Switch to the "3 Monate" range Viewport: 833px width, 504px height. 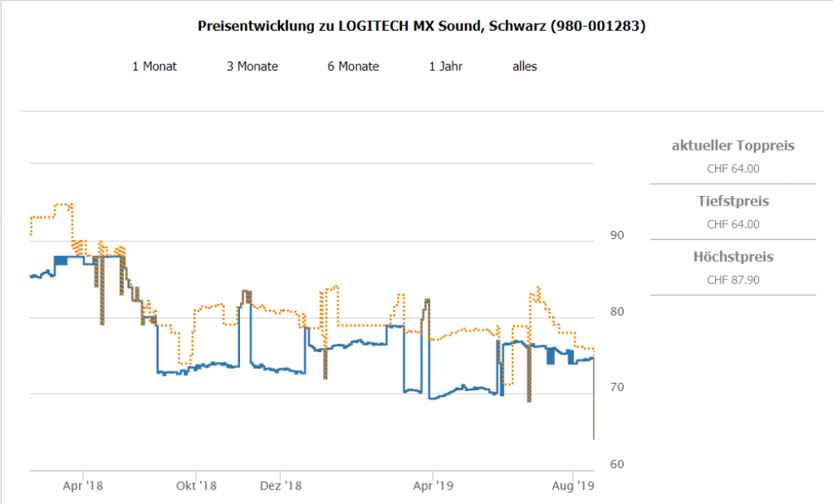pos(252,67)
